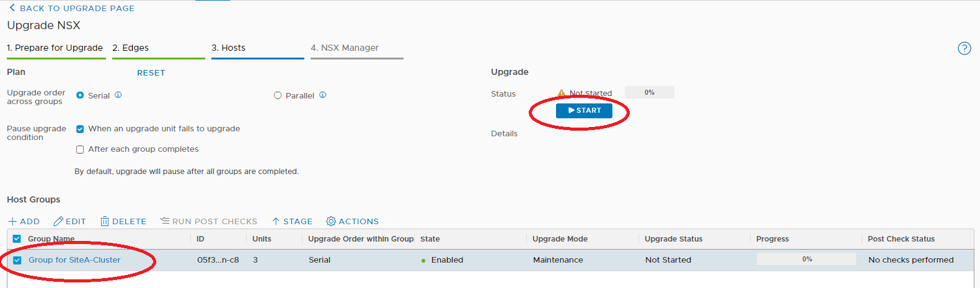
Task: Click RESET to reset the plan
Action: point(151,72)
